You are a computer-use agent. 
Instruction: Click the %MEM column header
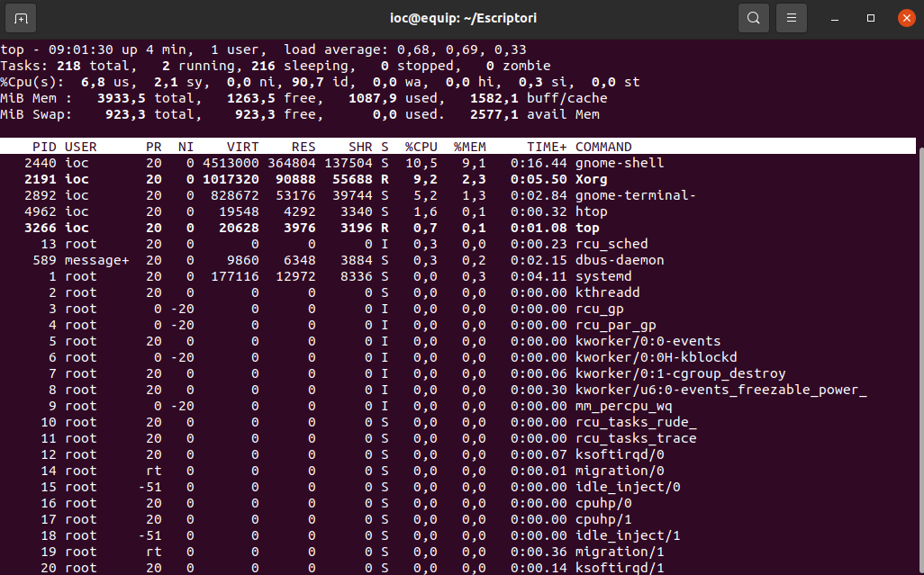[x=469, y=147]
